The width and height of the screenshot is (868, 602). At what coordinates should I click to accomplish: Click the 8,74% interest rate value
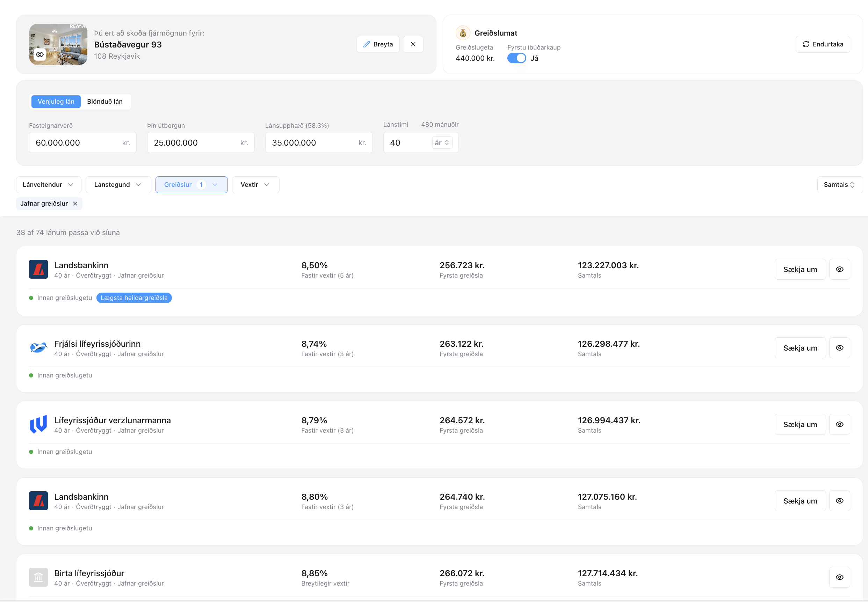[314, 344]
